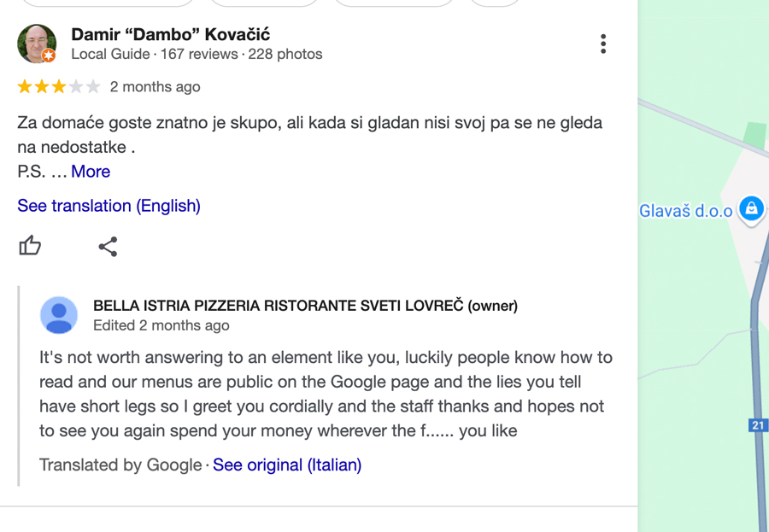Viewport: 769px width, 532px height.
Task: Expand review text with More
Action: tap(91, 172)
